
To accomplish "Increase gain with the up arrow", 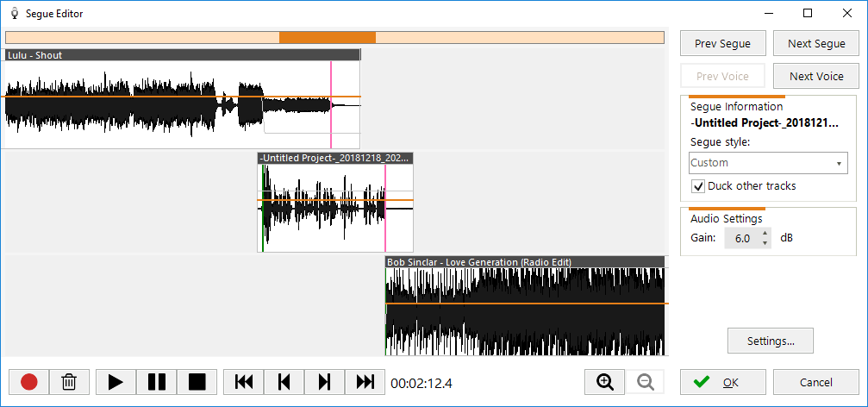I will tap(765, 233).
